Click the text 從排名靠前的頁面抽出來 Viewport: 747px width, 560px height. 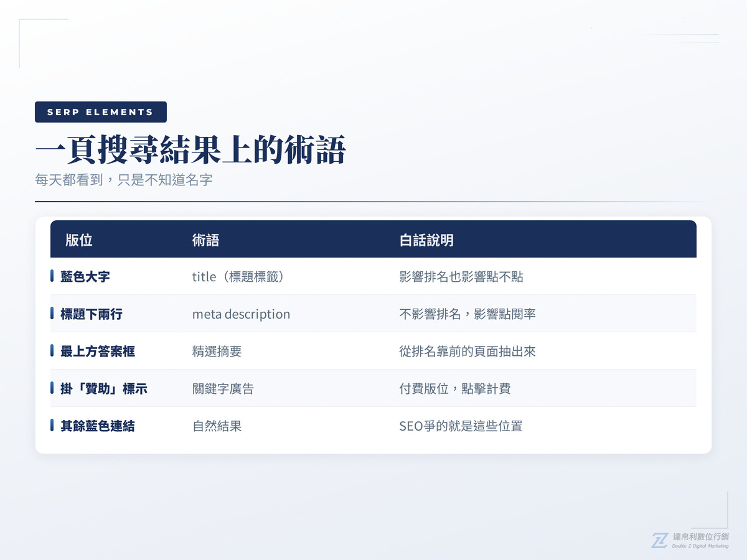[x=467, y=352]
